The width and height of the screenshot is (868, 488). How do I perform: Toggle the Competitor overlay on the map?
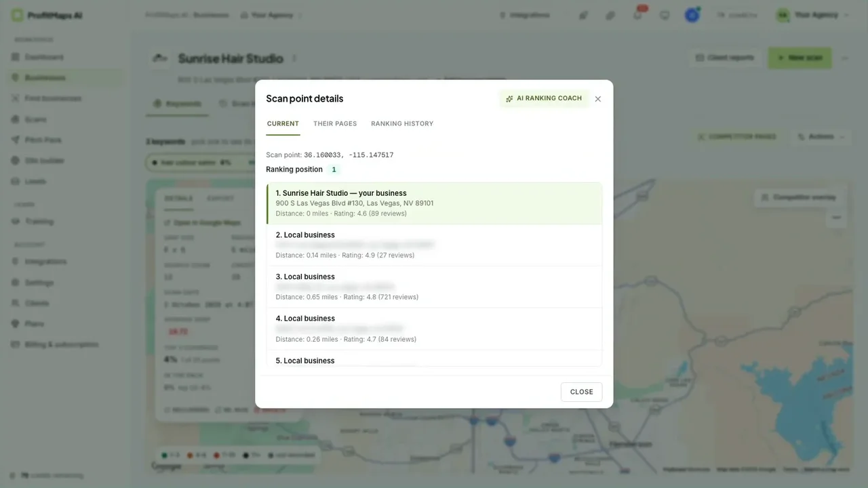800,197
